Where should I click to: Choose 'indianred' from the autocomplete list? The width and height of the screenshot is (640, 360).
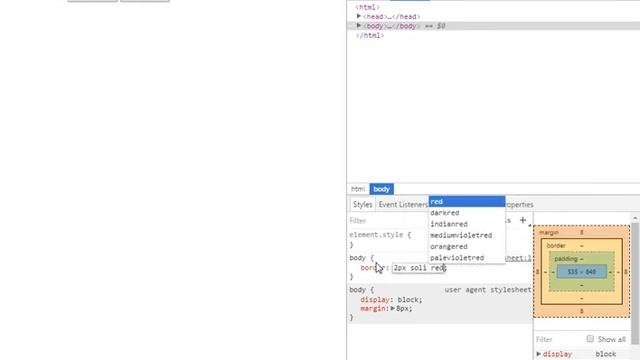click(467, 224)
